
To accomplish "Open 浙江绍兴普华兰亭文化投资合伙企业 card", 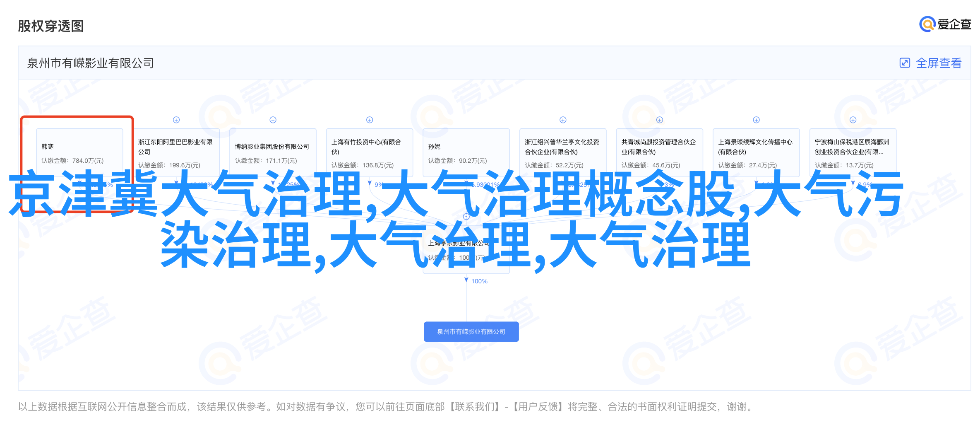I will (x=563, y=152).
